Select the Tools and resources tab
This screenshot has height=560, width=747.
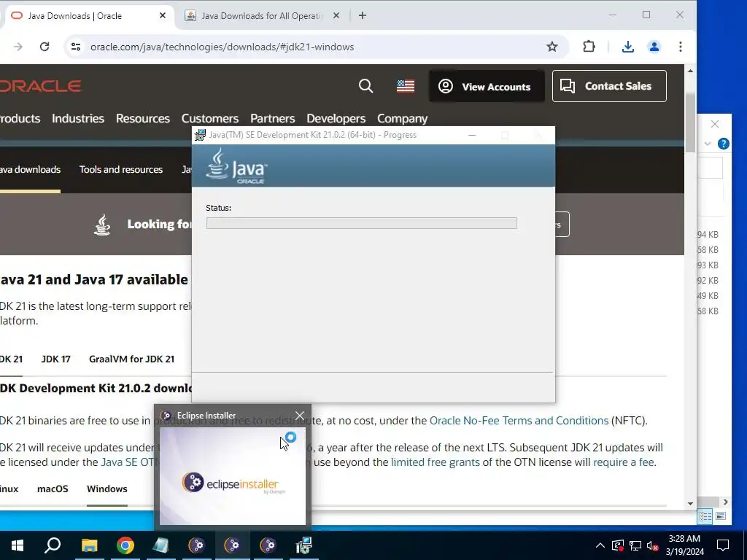click(121, 169)
